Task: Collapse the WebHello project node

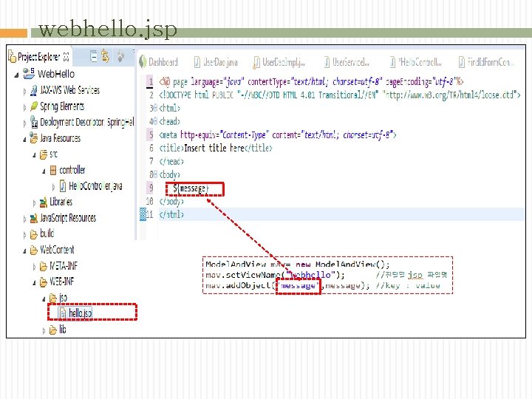Action: coord(16,75)
